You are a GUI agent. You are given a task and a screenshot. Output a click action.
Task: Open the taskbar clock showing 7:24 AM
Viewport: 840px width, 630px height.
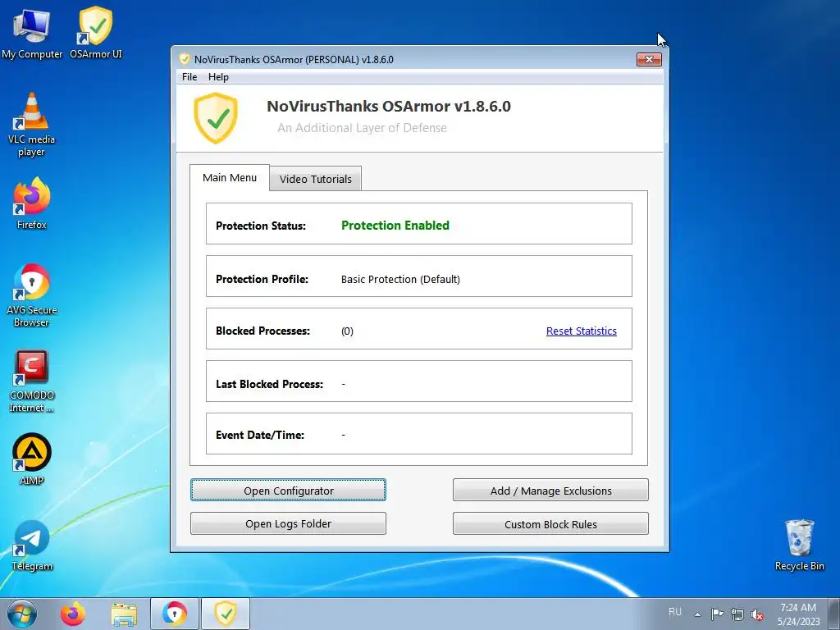coord(798,614)
